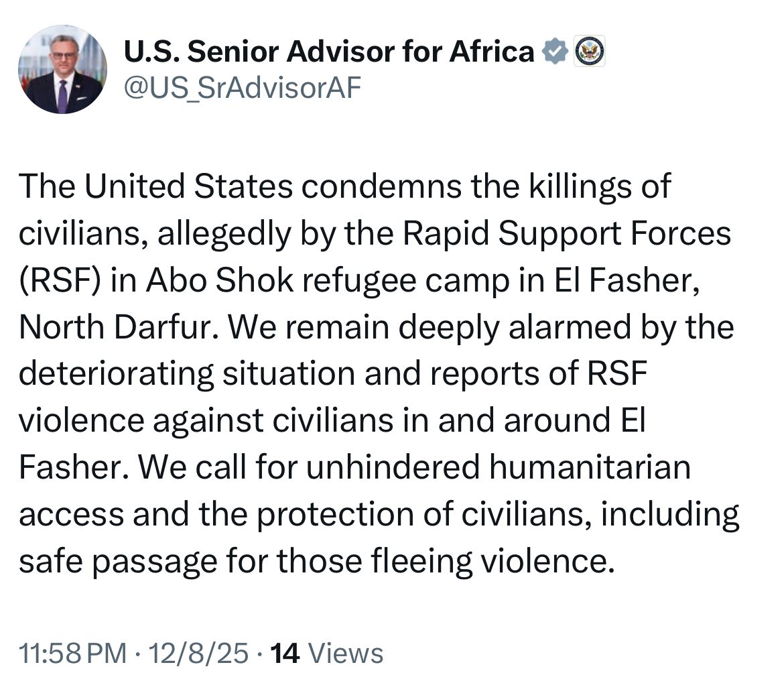
Task: Click "Rapid Support Forces" in the post text
Action: (564, 234)
